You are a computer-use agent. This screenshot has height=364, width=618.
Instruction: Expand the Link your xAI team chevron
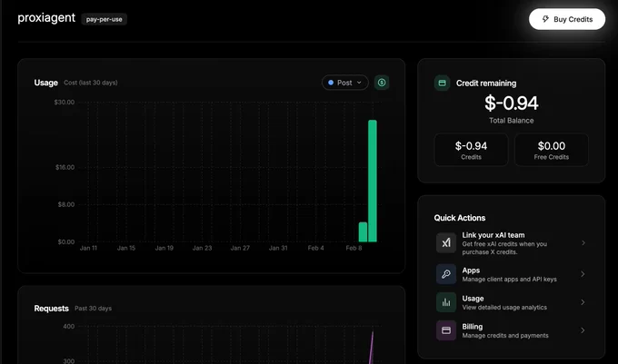click(583, 242)
